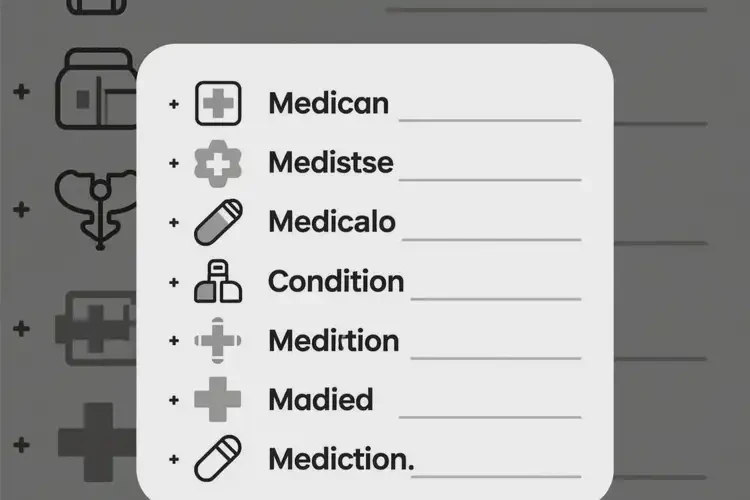This screenshot has height=500, width=750.
Task: Click the medical bag icon in background
Action: click(96, 90)
